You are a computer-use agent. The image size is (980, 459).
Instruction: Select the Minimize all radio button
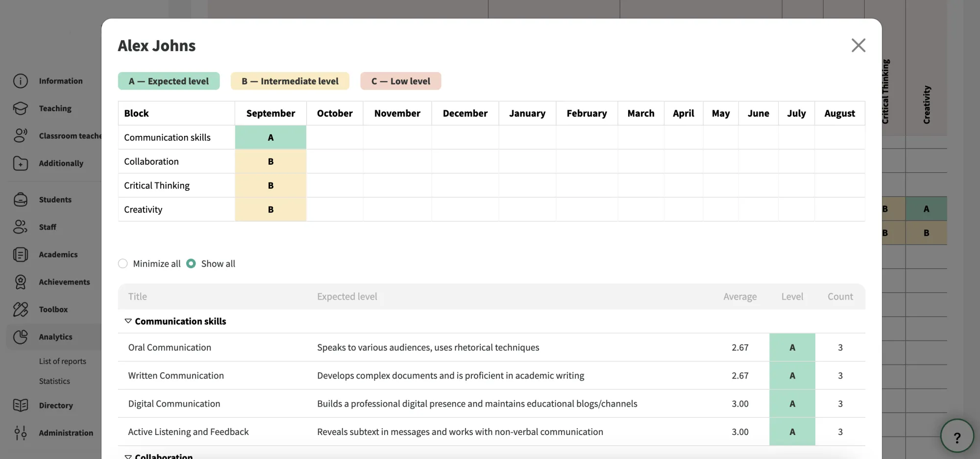click(x=123, y=264)
